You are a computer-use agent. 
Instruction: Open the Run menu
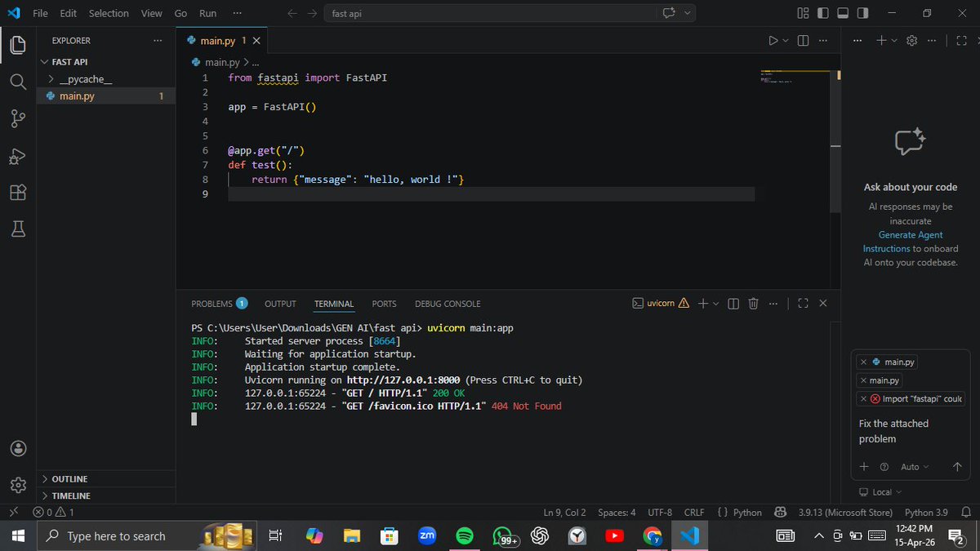pos(207,13)
